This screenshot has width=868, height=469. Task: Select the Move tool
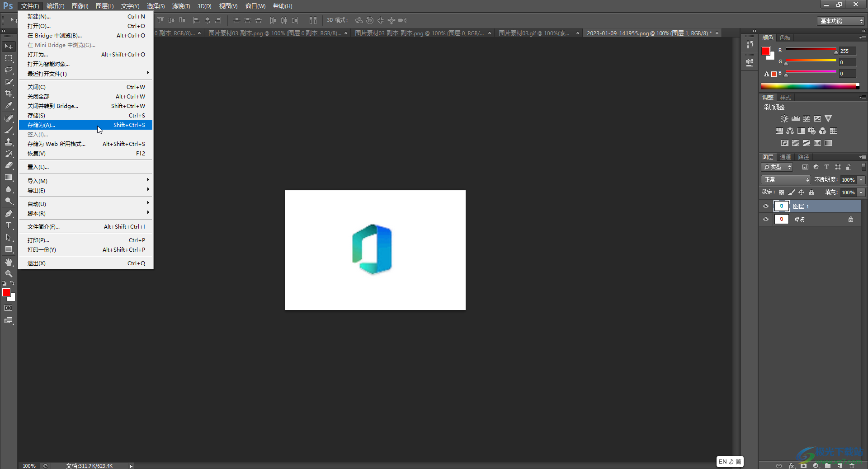click(9, 47)
